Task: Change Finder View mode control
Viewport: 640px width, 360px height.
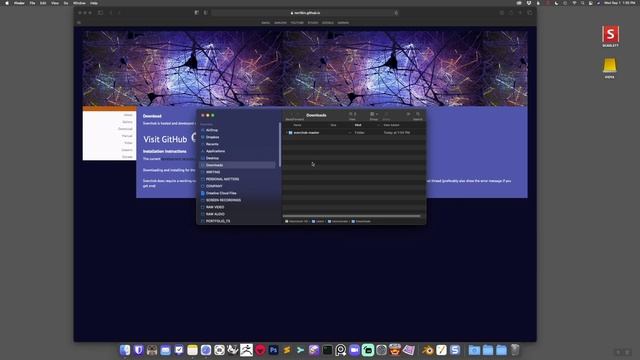Action: 352,114
